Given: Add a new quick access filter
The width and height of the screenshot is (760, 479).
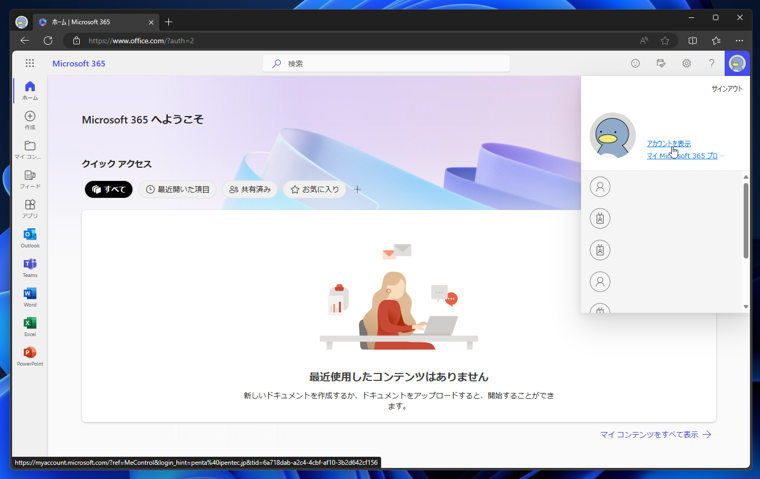Looking at the screenshot, I should coord(357,189).
